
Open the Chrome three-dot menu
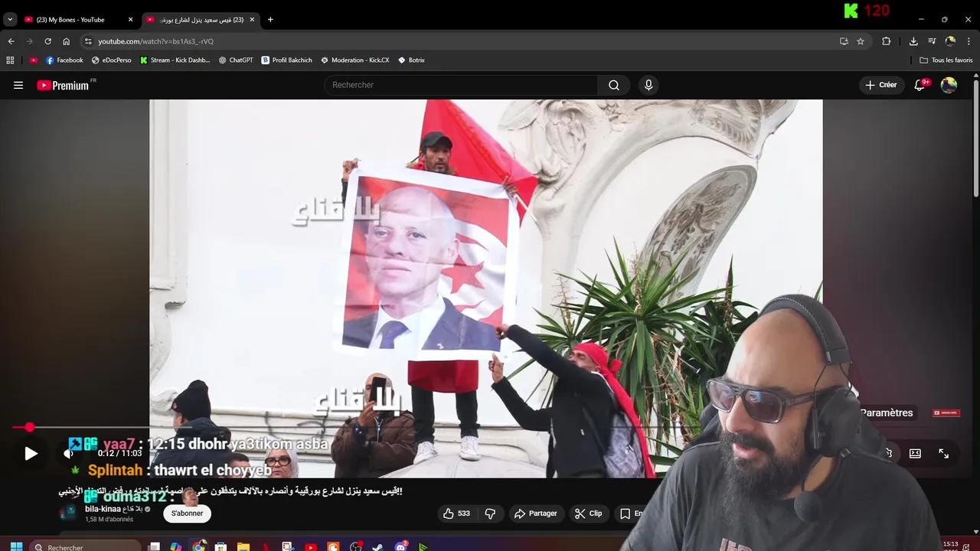(969, 41)
